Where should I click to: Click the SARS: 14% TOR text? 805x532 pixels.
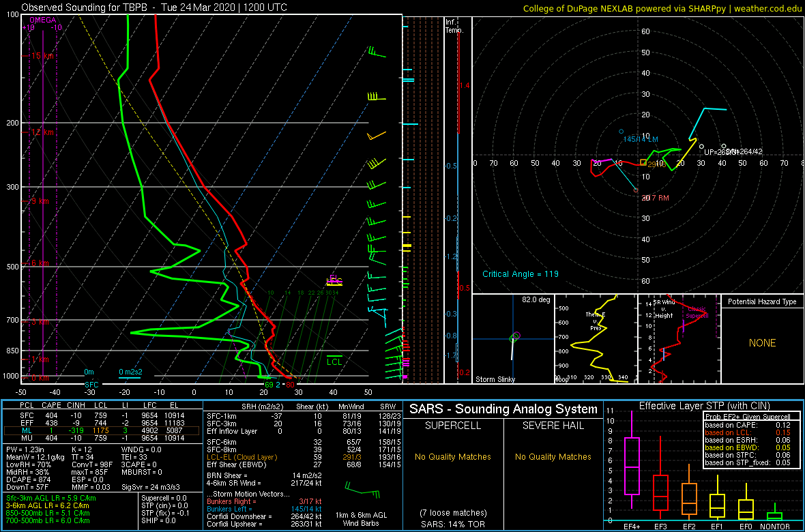pyautogui.click(x=453, y=524)
